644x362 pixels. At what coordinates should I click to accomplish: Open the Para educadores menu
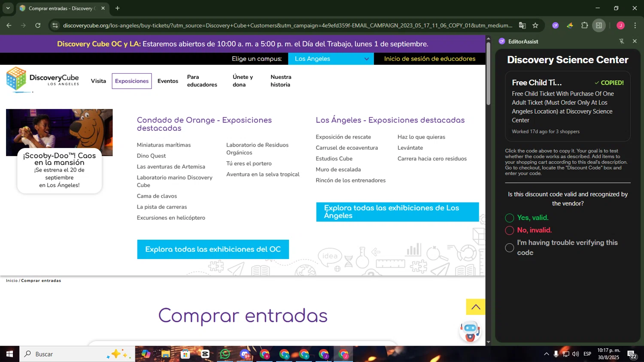(x=202, y=81)
